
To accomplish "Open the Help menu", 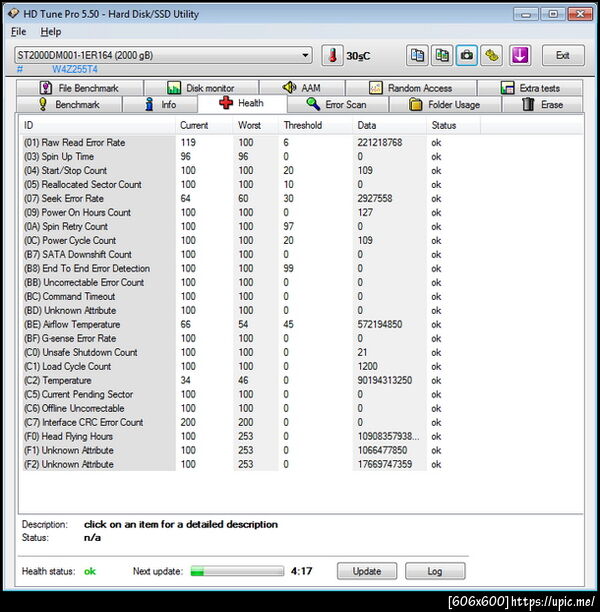I will tap(51, 32).
